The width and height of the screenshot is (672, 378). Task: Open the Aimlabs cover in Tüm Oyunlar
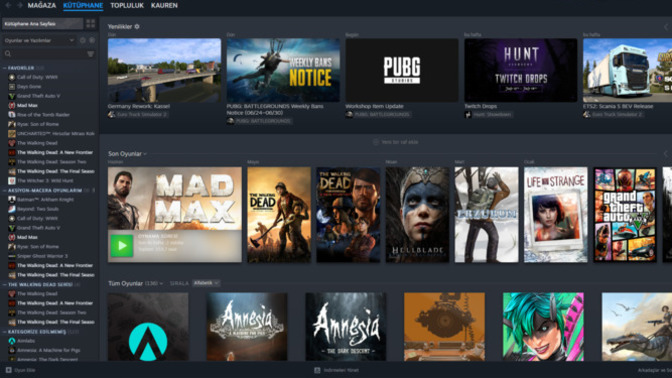[x=148, y=327]
